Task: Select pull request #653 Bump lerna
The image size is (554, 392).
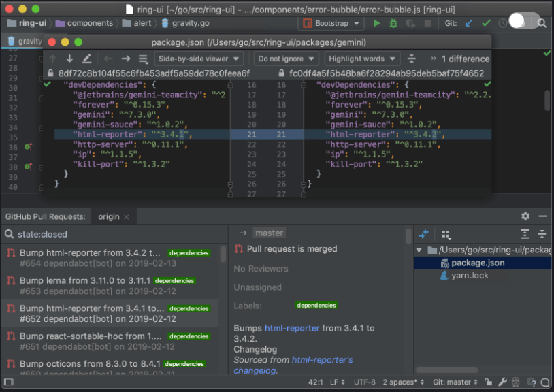Action: (110, 286)
